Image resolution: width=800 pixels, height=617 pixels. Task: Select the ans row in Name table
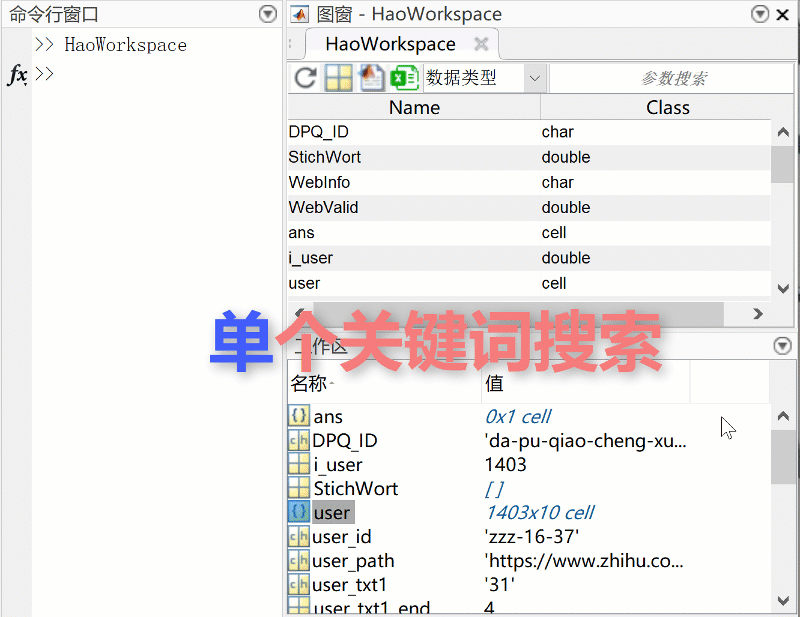529,233
